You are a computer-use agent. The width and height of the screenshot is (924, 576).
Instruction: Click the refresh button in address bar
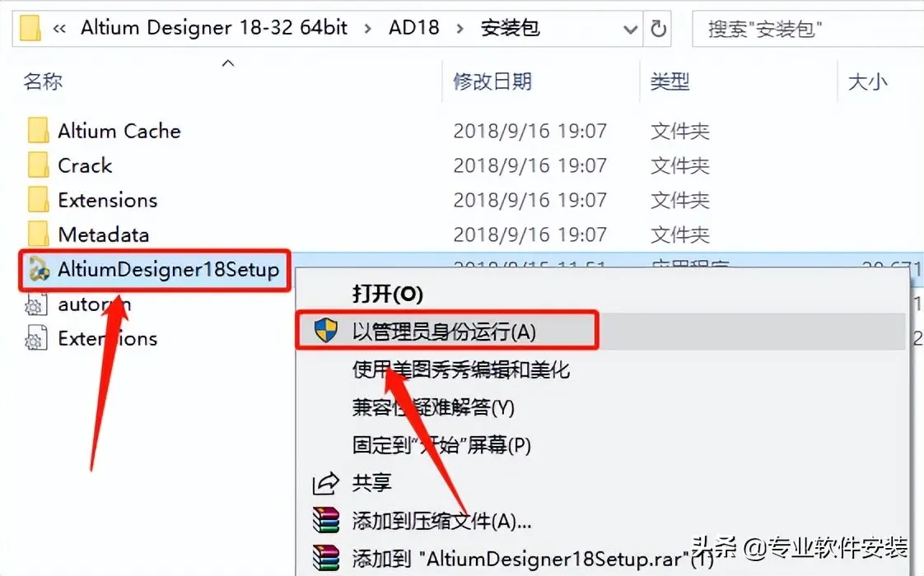point(658,28)
